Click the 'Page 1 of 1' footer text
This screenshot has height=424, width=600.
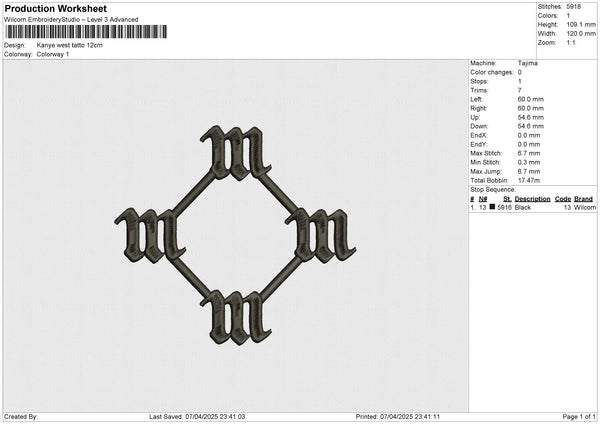[579, 417]
